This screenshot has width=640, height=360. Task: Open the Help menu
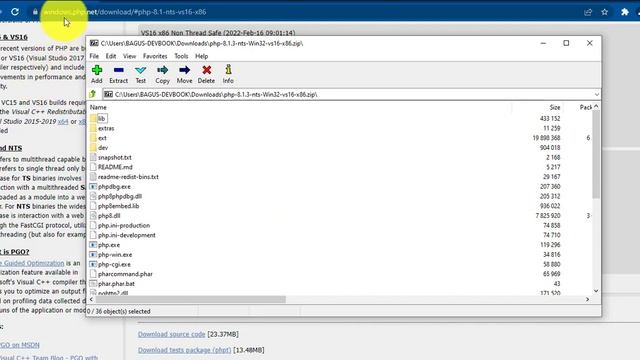(202, 56)
